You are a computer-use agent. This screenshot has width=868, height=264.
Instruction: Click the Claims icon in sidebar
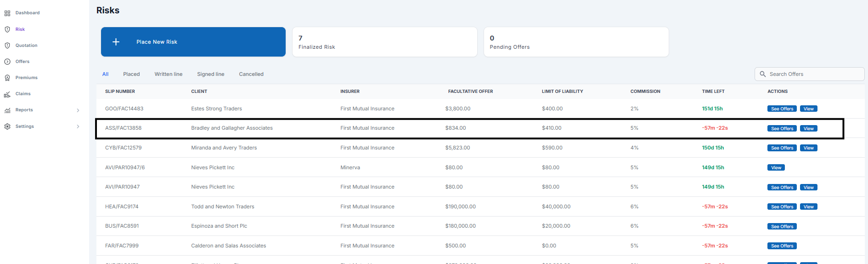[7, 94]
